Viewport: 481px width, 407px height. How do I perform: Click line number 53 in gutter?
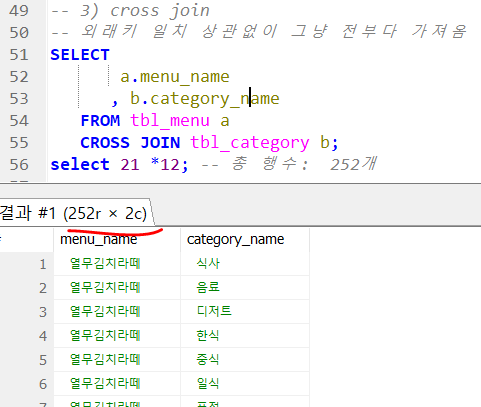click(19, 99)
